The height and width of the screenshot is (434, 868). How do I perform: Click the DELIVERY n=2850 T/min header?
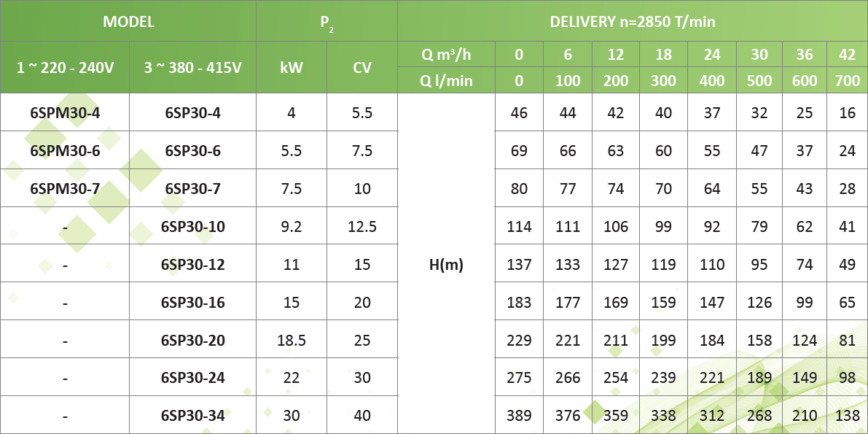632,21
